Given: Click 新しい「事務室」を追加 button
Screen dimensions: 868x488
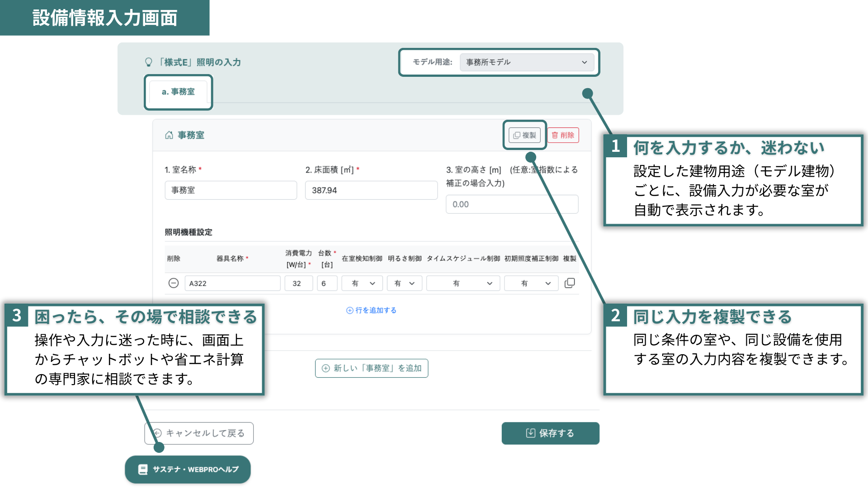Looking at the screenshot, I should tap(372, 368).
